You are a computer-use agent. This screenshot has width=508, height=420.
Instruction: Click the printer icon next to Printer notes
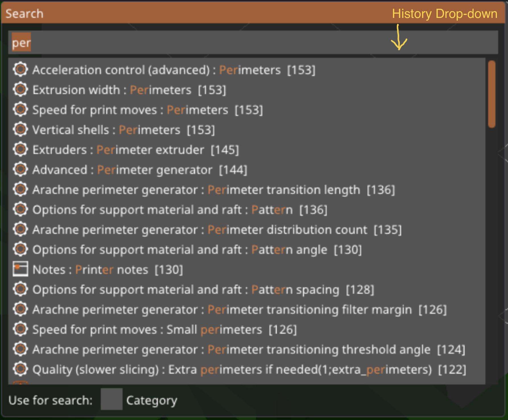pyautogui.click(x=20, y=269)
